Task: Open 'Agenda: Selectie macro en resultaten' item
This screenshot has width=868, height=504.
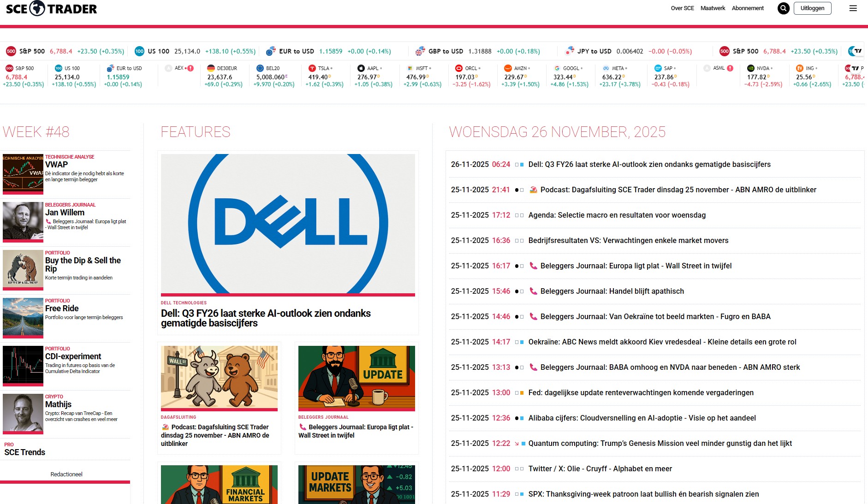Action: (617, 215)
